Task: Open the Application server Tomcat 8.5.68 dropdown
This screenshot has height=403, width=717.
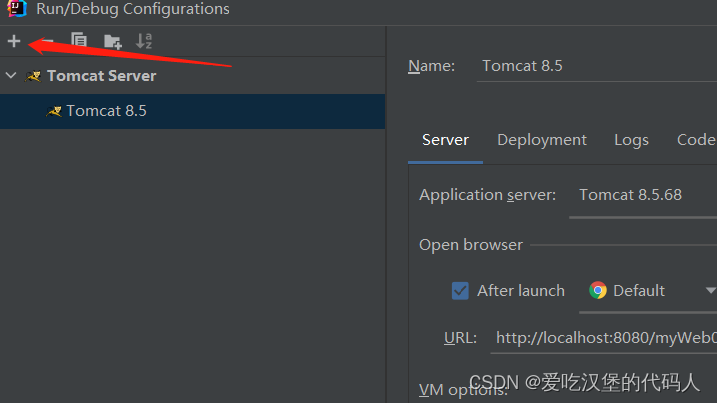Action: 643,196
